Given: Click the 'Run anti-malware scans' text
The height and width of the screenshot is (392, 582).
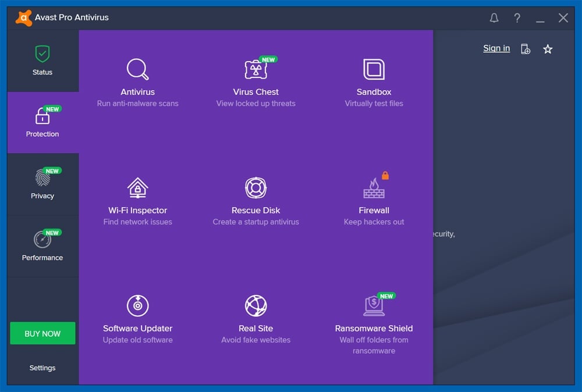Looking at the screenshot, I should click(x=138, y=104).
